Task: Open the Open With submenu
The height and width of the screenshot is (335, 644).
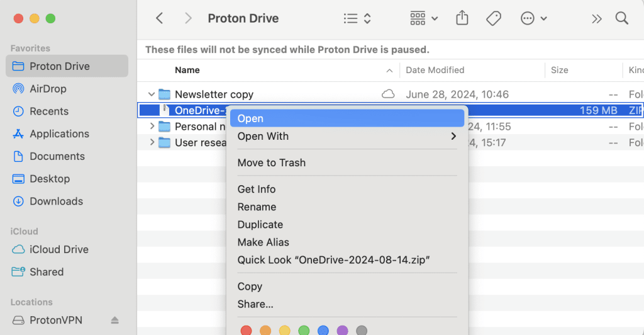Action: [x=347, y=136]
